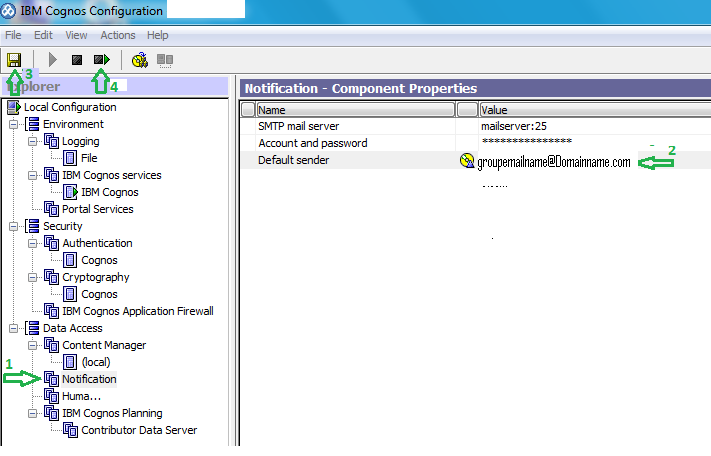Image resolution: width=711 pixels, height=456 pixels.
Task: Select the Default sender property name
Action: [294, 160]
